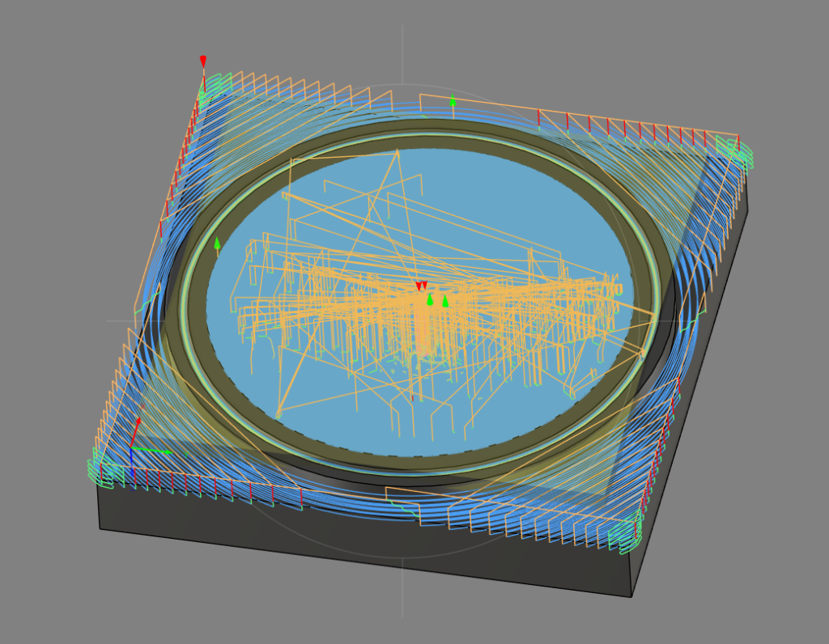Click green lead-in loops at the bottom-right corner
This screenshot has width=829, height=644.
tap(623, 536)
